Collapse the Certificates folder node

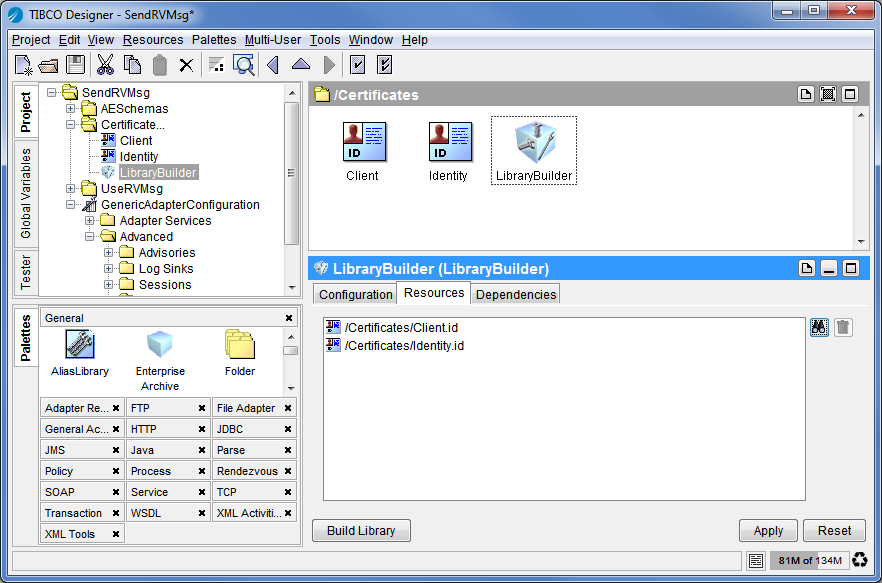pyautogui.click(x=70, y=124)
